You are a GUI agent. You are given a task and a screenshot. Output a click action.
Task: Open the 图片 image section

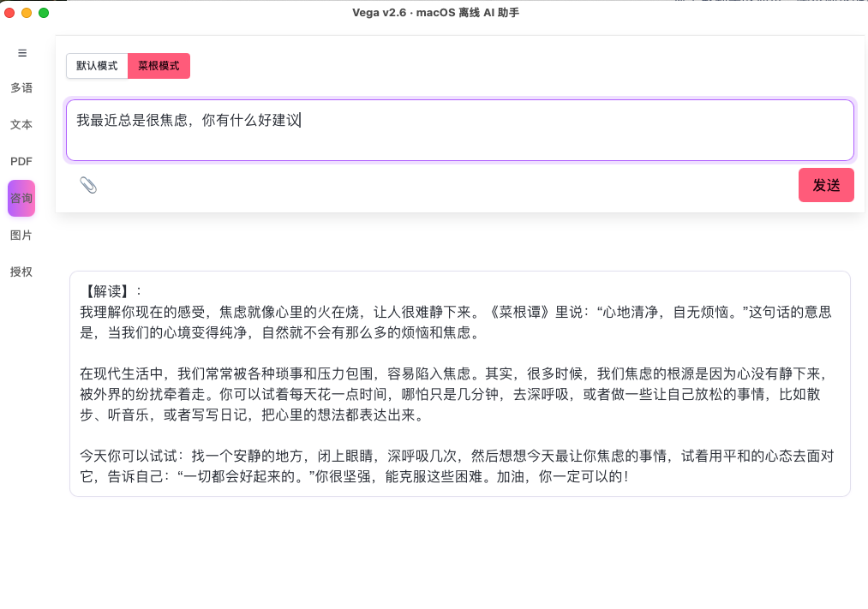click(21, 235)
